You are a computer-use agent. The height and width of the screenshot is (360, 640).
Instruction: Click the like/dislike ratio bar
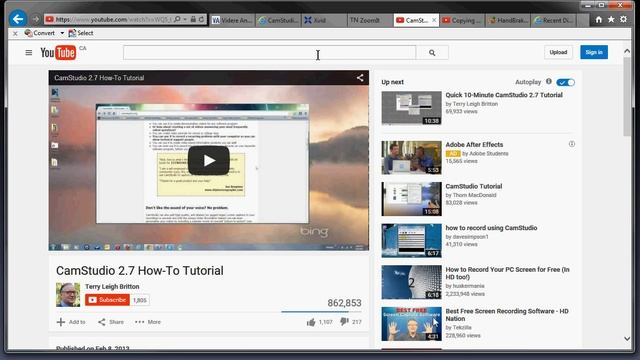(x=321, y=311)
